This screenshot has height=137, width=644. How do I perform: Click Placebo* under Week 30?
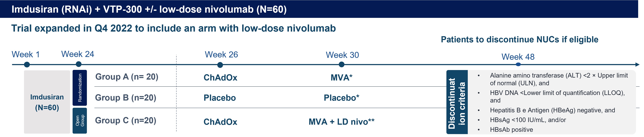tap(342, 98)
